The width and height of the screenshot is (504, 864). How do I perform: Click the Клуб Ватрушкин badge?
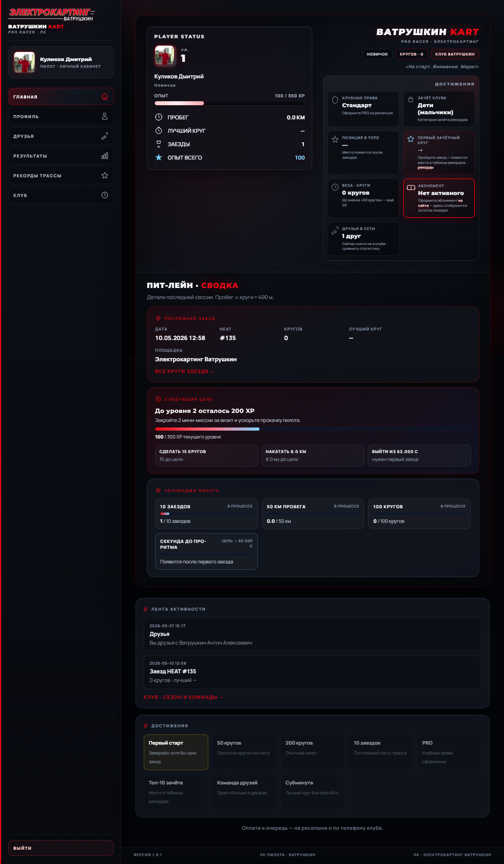[x=455, y=54]
